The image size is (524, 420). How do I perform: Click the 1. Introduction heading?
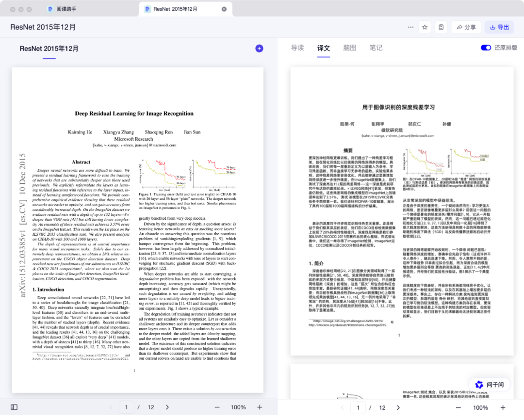49,290
